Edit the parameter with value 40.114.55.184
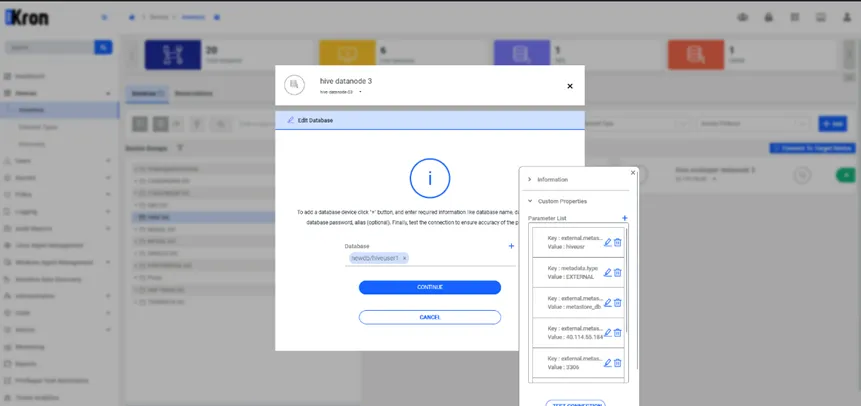Viewport: 861px width, 406px height. tap(607, 332)
